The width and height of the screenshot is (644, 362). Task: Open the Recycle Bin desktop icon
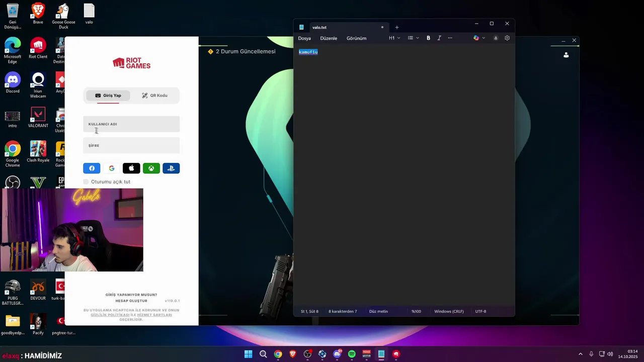click(x=13, y=16)
